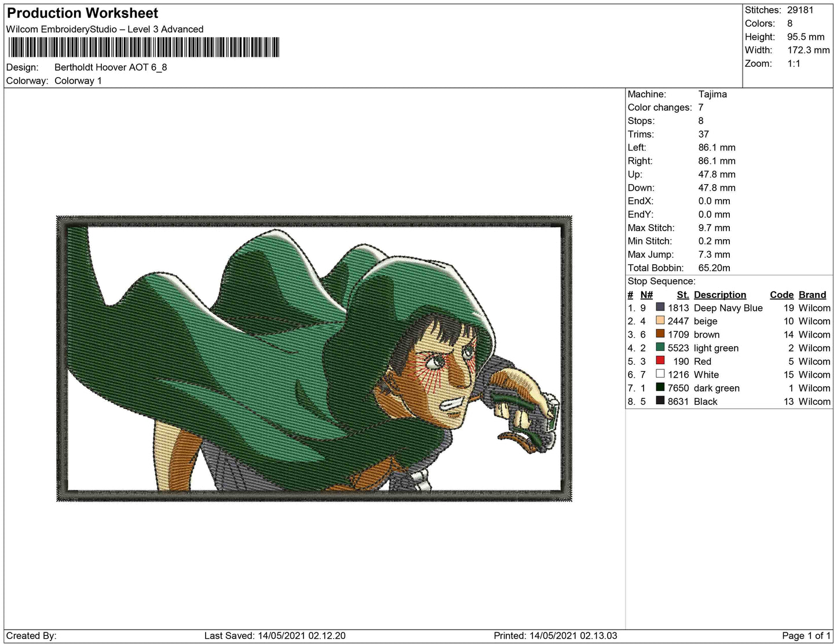Screen dimensions: 837x644
Task: Click the underlined Brand column header
Action: (x=812, y=295)
